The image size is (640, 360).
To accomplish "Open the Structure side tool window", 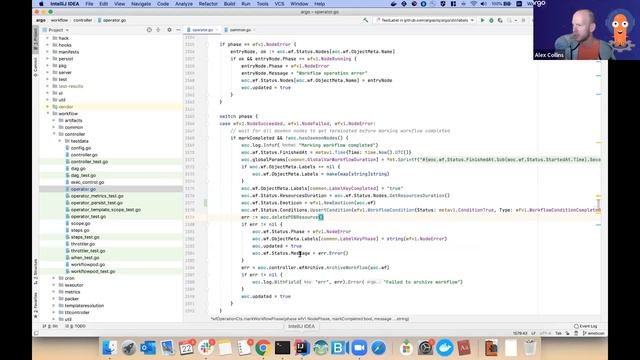I will [x=36, y=271].
